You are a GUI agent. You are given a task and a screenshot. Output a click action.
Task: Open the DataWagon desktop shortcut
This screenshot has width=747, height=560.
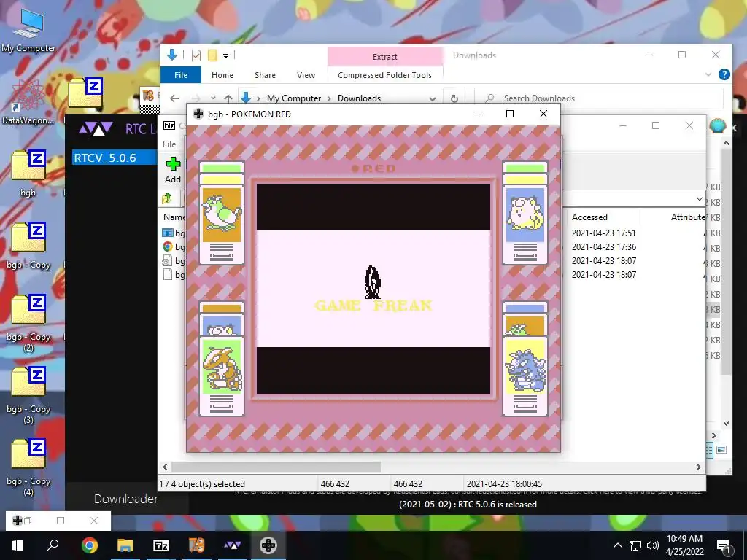[28, 101]
